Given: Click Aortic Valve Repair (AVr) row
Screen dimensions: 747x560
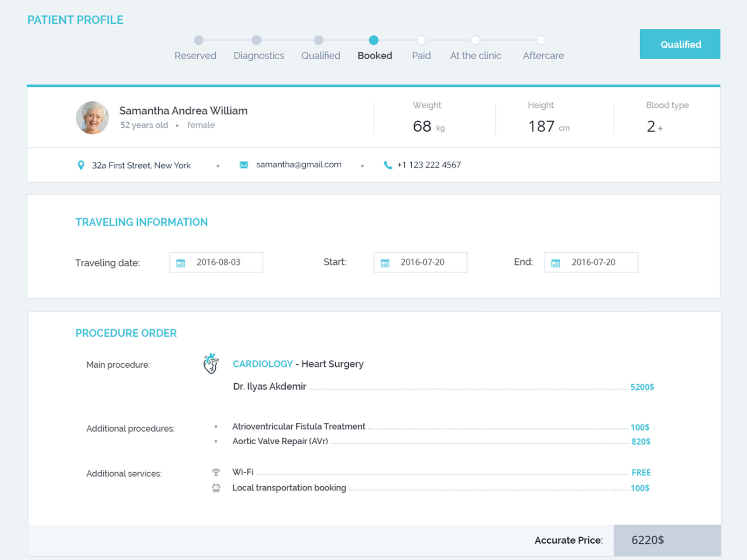Looking at the screenshot, I should [441, 441].
